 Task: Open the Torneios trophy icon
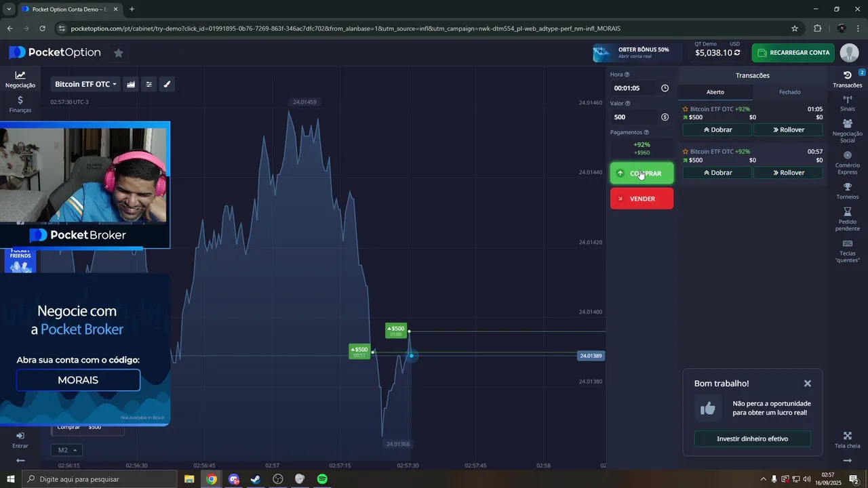pos(848,191)
